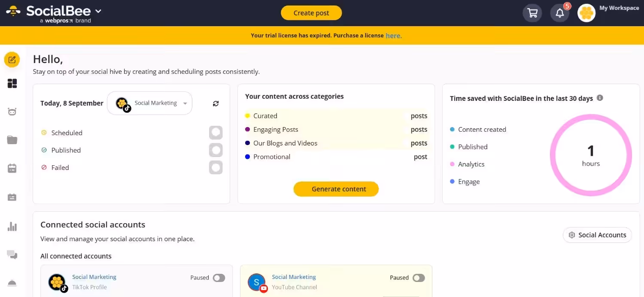Image resolution: width=644 pixels, height=297 pixels.
Task: Open the Social Accounts settings button
Action: tap(597, 235)
